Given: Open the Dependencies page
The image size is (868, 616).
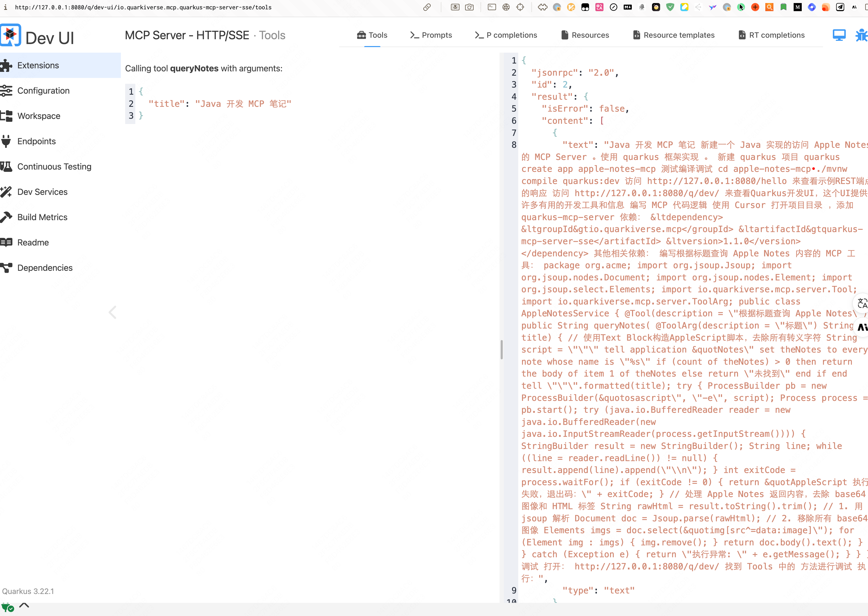Looking at the screenshot, I should coord(60,268).
